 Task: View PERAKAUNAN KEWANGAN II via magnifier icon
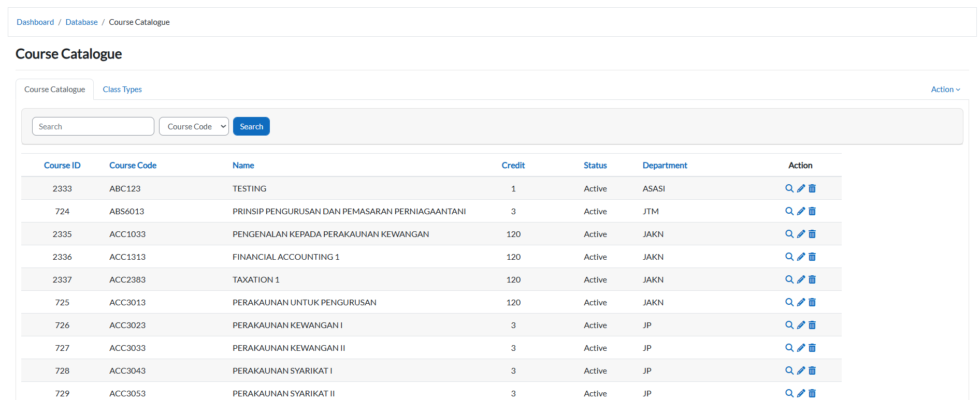tap(789, 348)
